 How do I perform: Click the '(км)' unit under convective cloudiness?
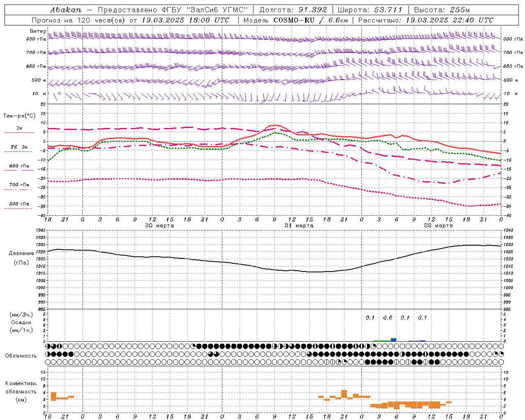pos(21,399)
